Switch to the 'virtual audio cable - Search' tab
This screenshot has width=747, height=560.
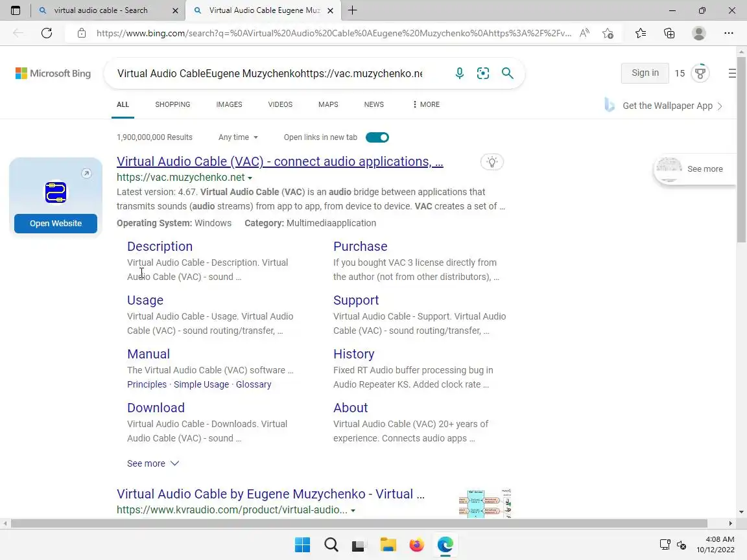point(101,10)
